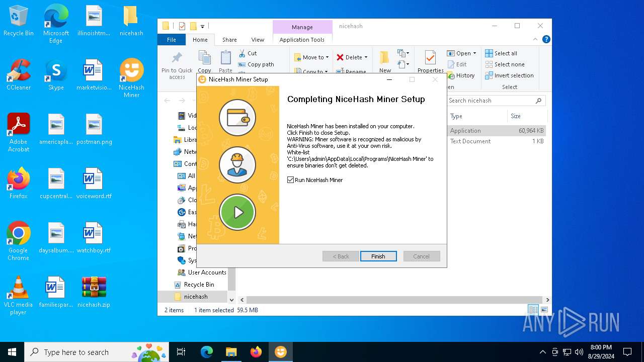Select the watchboy.rtf document icon
The image size is (644, 362).
point(94,238)
